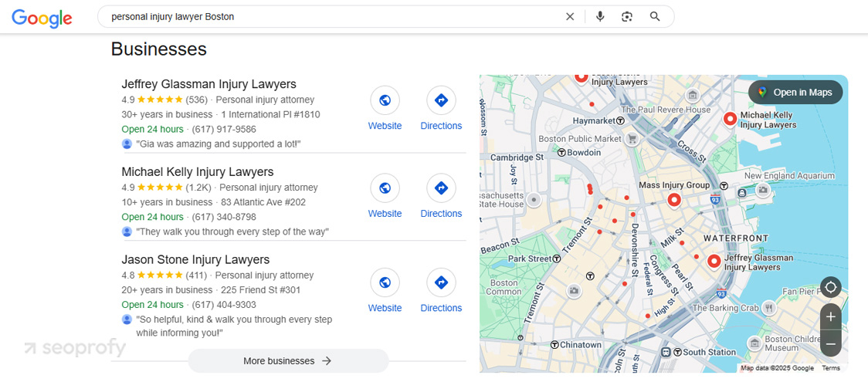Screen dimensions: 868x382
Task: Click the 'Gia was amazing' review snippet
Action: (218, 144)
